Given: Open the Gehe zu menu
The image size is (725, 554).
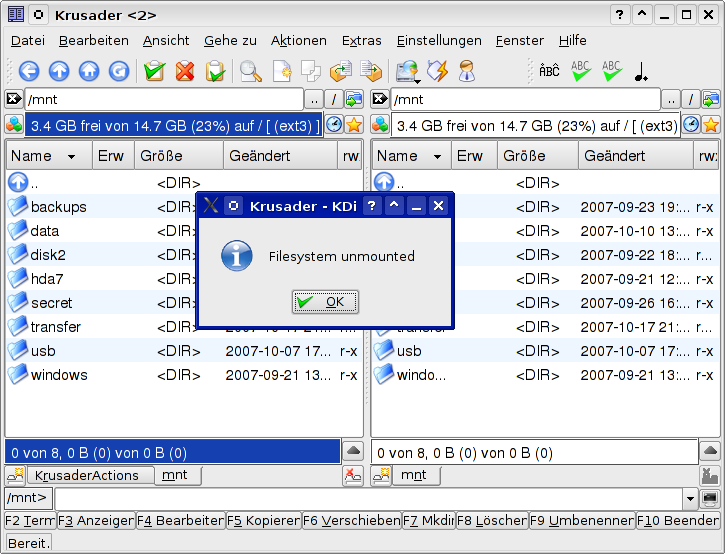Looking at the screenshot, I should point(230,41).
